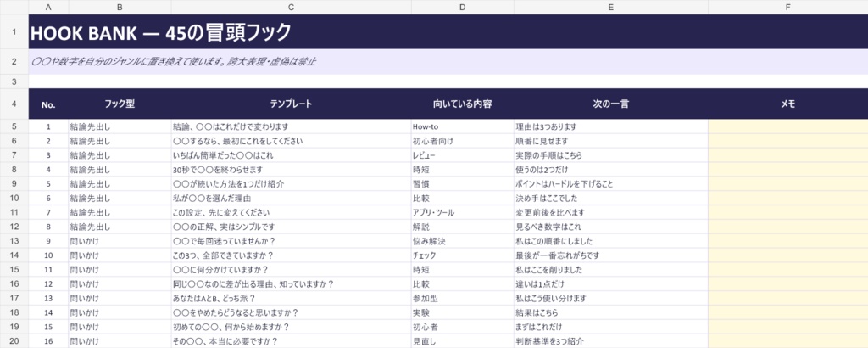Click the '理由は3つあります' cell
The image size is (868, 348).
pos(610,126)
